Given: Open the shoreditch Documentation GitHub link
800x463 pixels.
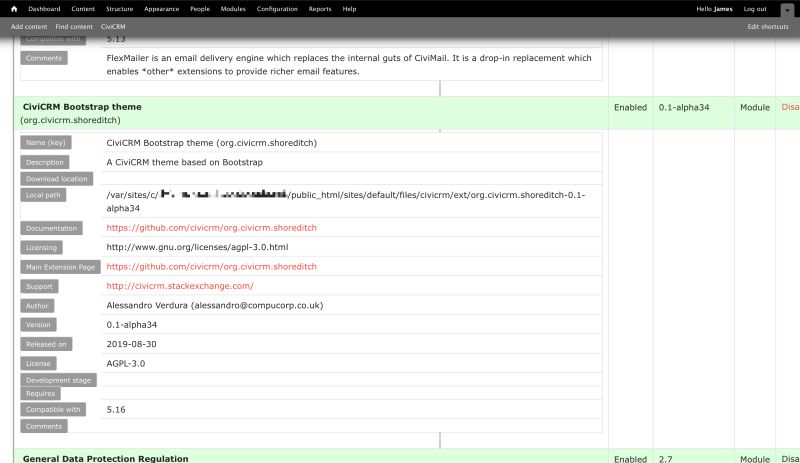Looking at the screenshot, I should click(211, 228).
